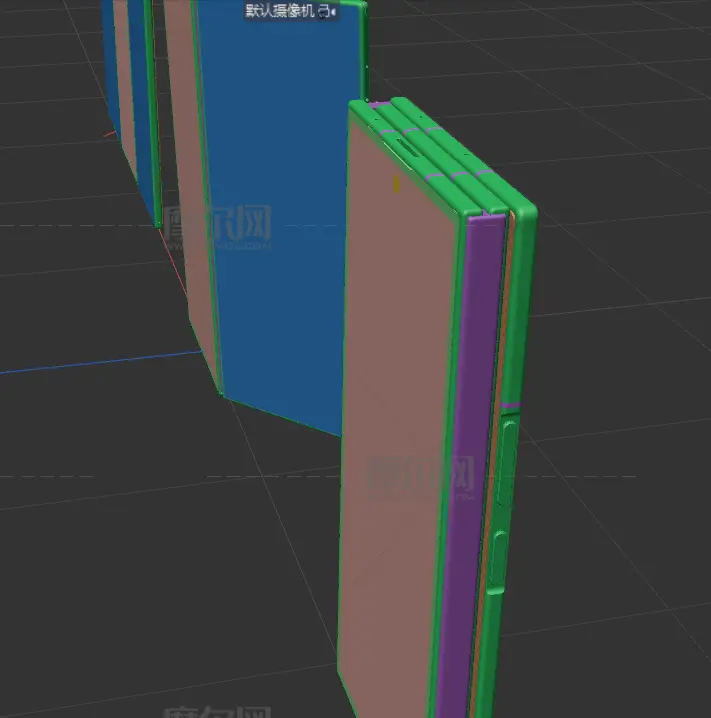Viewport: 711px width, 718px height.
Task: Click the small yellow marker on pink face
Action: tap(397, 183)
